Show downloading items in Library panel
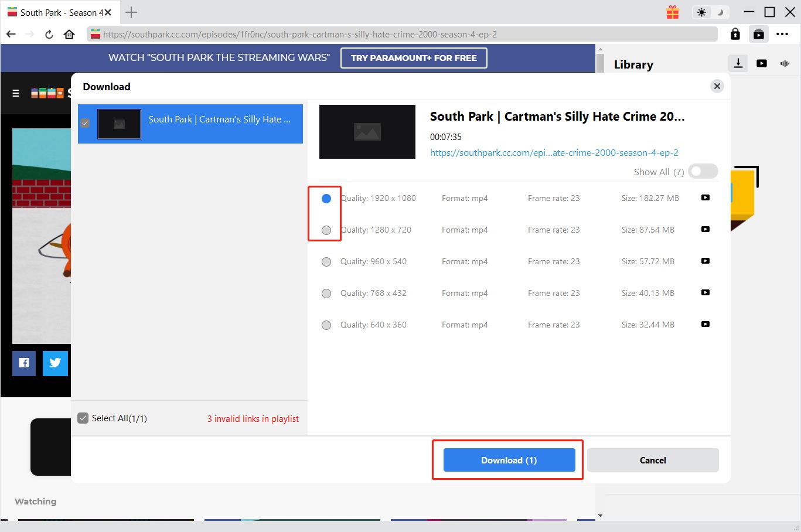The image size is (801, 532). [738, 63]
